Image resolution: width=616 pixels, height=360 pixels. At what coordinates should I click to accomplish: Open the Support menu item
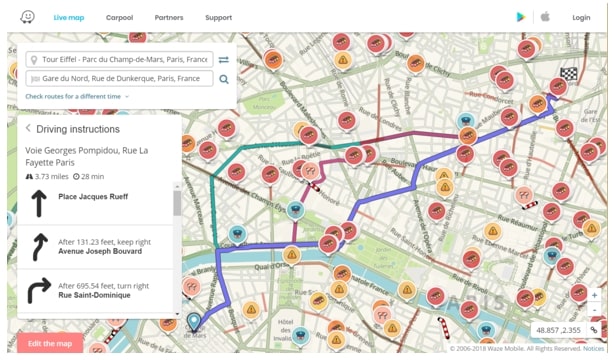click(x=218, y=17)
